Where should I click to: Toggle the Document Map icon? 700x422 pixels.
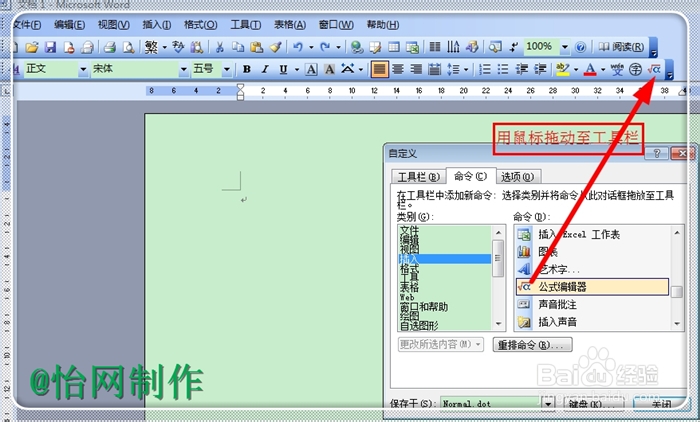495,47
